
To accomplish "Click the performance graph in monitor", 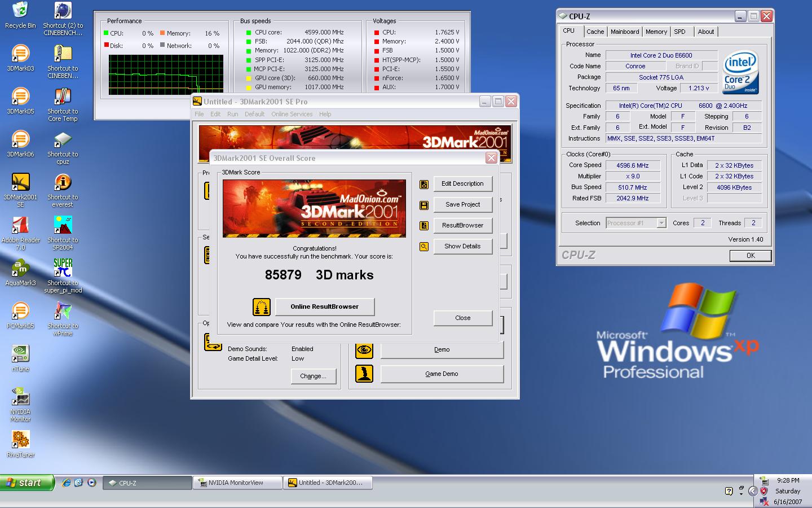I will click(166, 75).
